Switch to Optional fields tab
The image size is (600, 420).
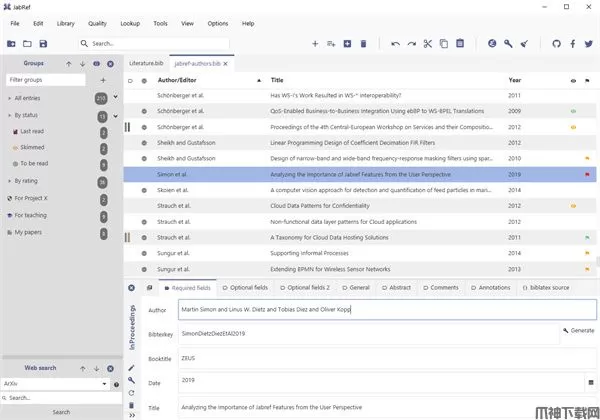pos(245,288)
